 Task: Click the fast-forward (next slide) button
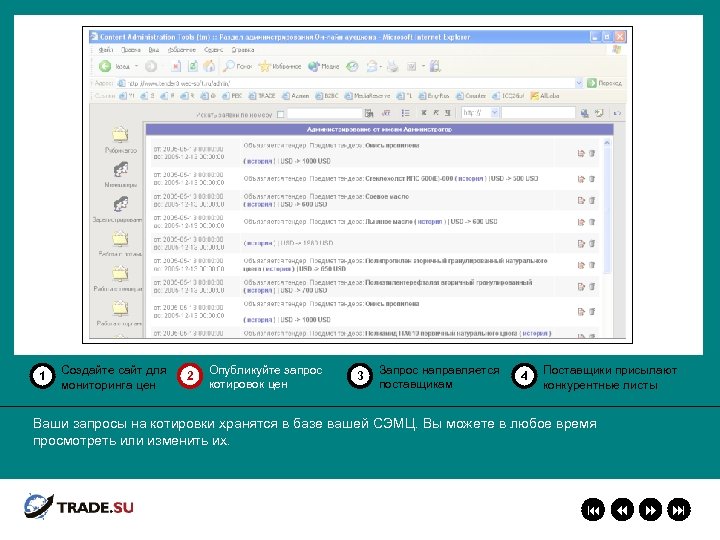(650, 510)
